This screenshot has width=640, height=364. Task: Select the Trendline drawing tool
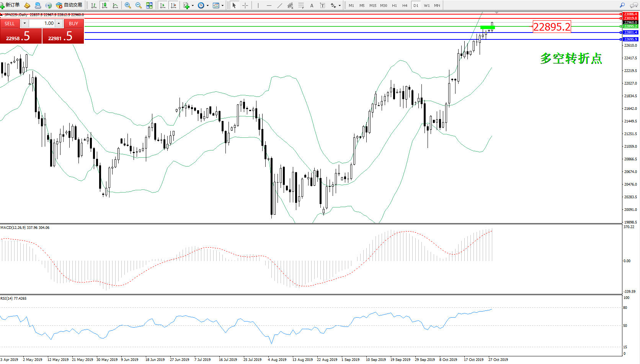pos(280,5)
